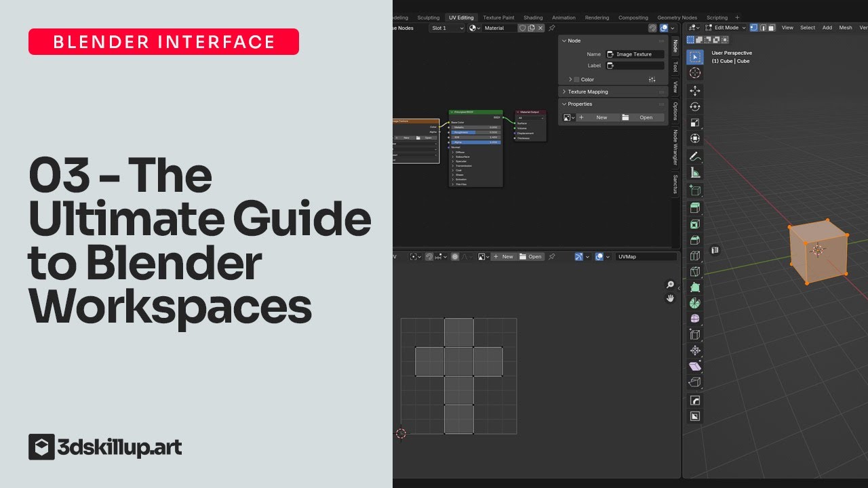Collapse the Node panel
This screenshot has width=868, height=488.
[x=564, y=41]
